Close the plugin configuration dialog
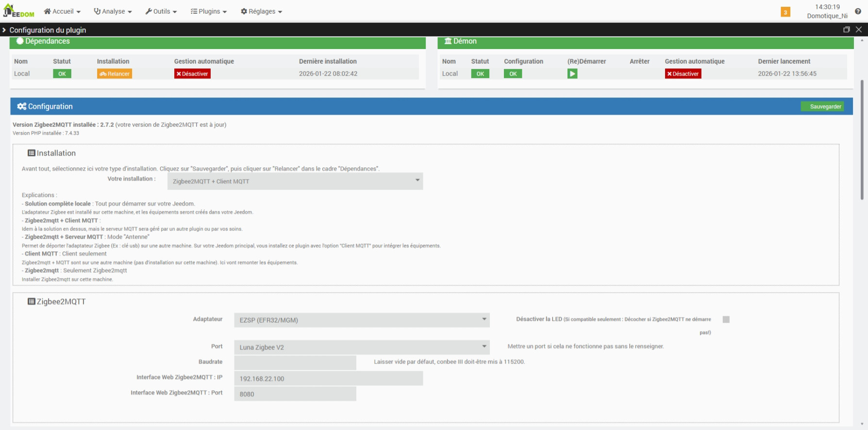The height and width of the screenshot is (430, 868). (x=859, y=30)
